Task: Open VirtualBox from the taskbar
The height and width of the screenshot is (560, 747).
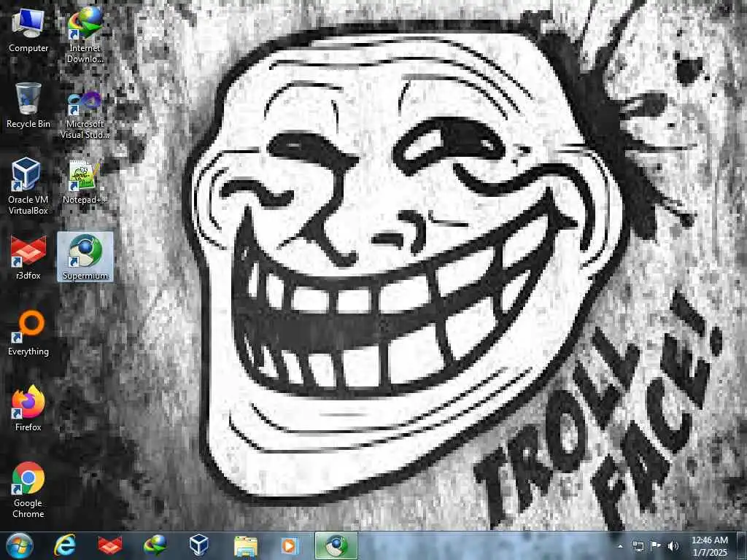Action: tap(198, 545)
